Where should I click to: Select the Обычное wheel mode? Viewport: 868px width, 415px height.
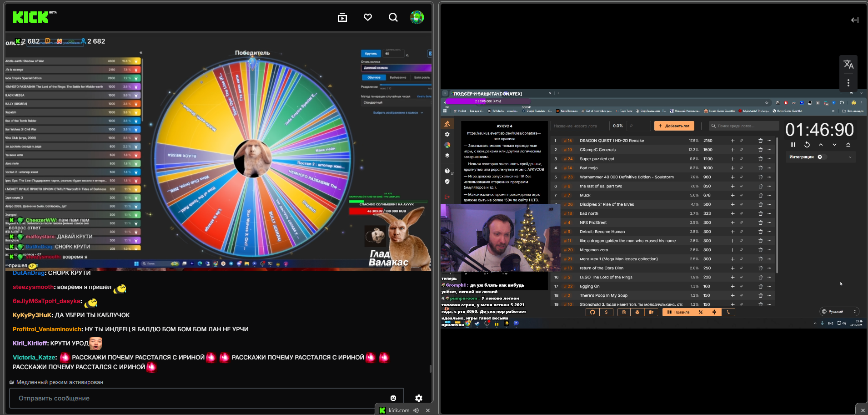(x=374, y=77)
